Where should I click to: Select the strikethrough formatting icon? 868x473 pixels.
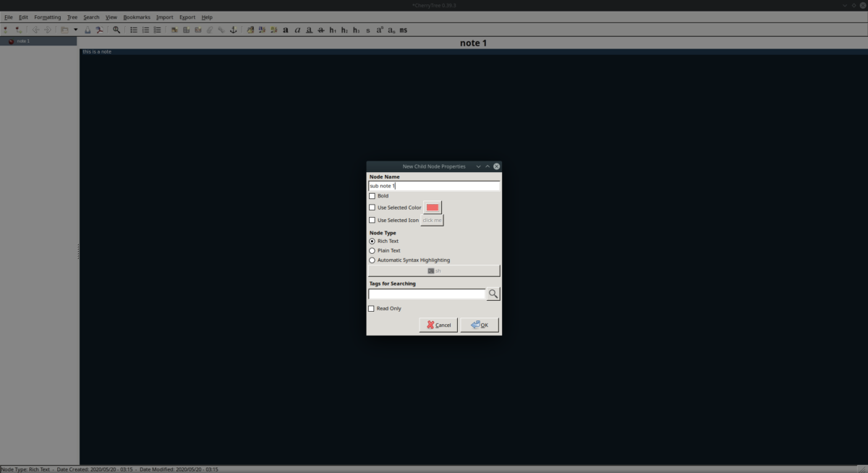pos(320,30)
